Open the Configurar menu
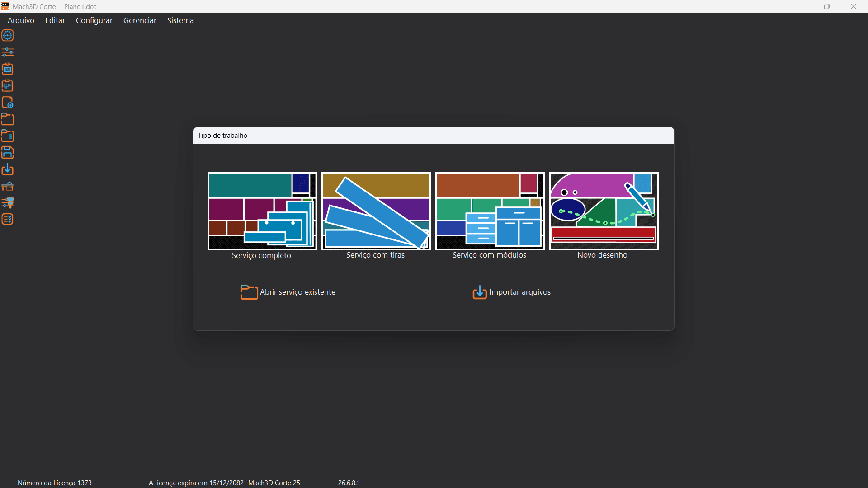868x488 pixels. (94, 20)
